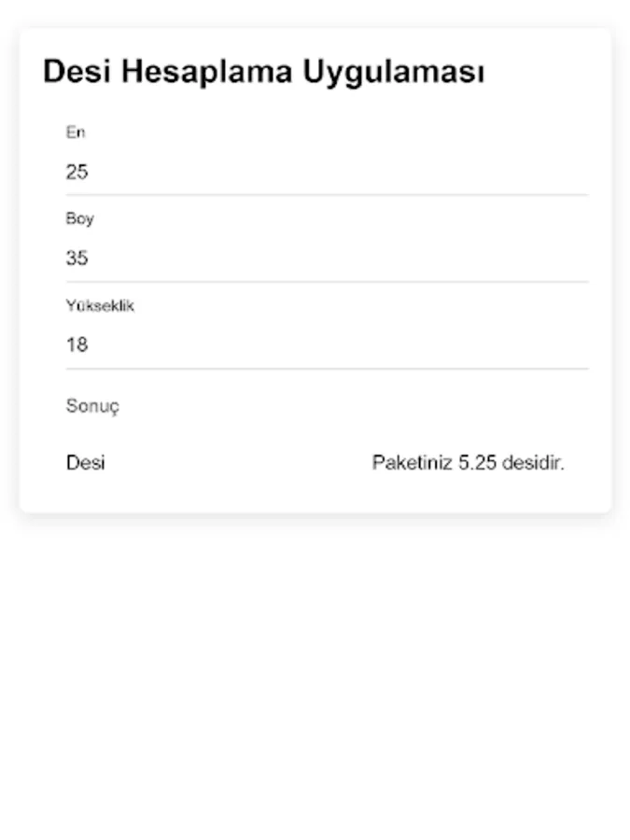The width and height of the screenshot is (630, 840).
Task: Click the "Paketiniz 5.25 desidir." result text
Action: pyautogui.click(x=469, y=462)
